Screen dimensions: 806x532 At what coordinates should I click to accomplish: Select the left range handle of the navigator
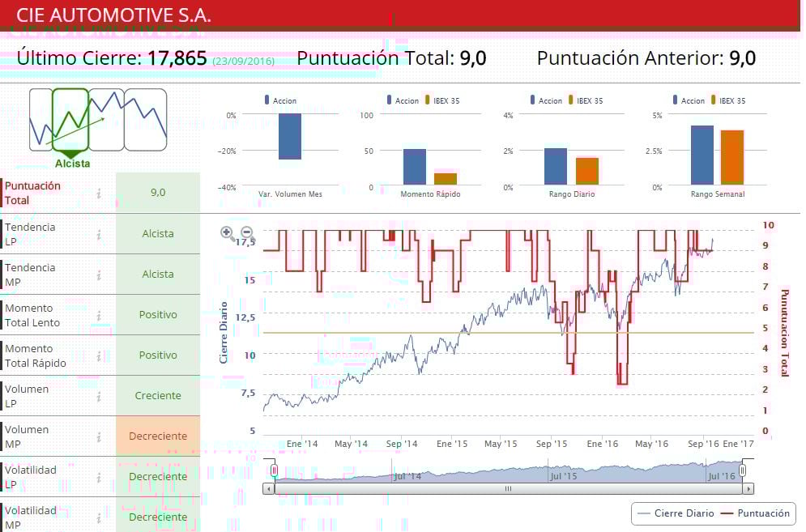[x=275, y=470]
